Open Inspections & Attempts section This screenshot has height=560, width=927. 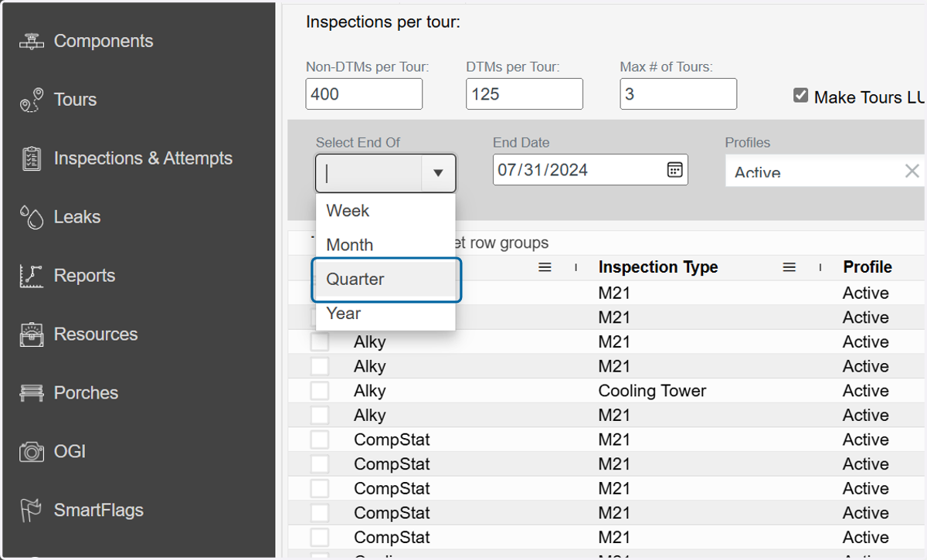tap(143, 158)
